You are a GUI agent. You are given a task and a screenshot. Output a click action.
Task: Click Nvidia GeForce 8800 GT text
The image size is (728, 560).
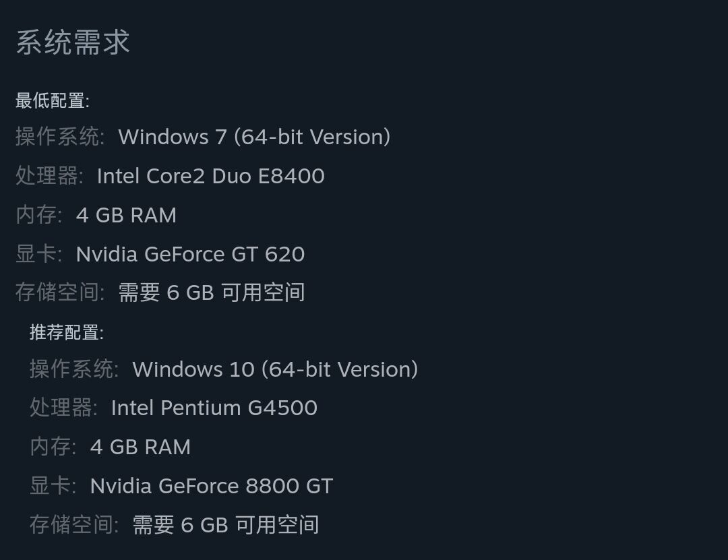click(211, 486)
